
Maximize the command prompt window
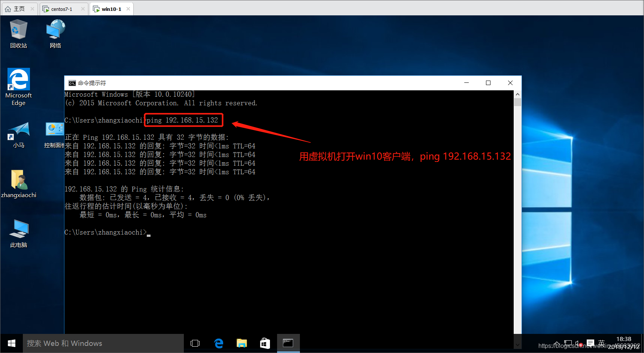(488, 83)
